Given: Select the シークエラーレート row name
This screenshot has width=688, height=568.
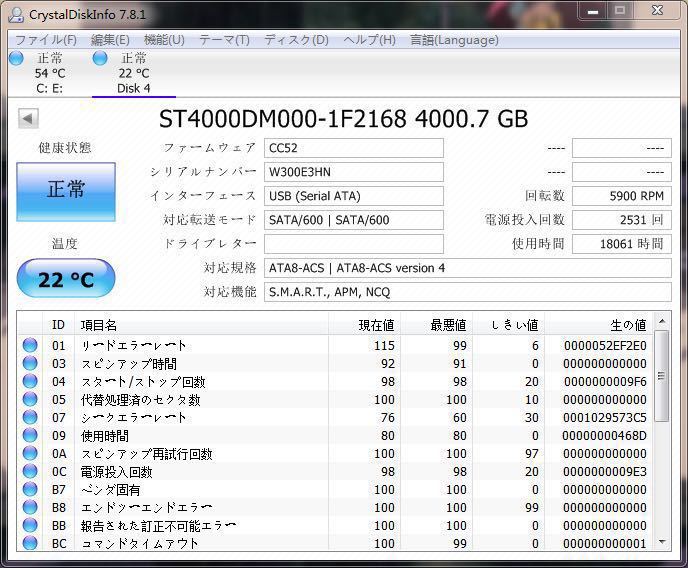Looking at the screenshot, I should tap(134, 418).
